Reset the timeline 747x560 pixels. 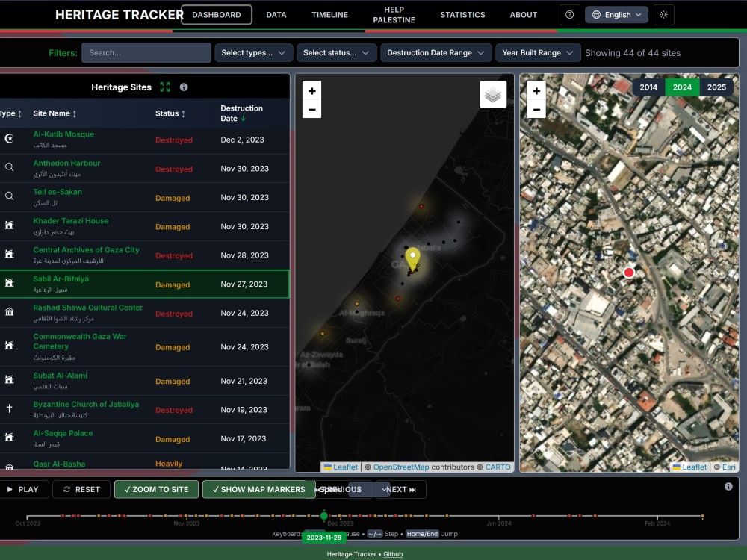pos(81,489)
